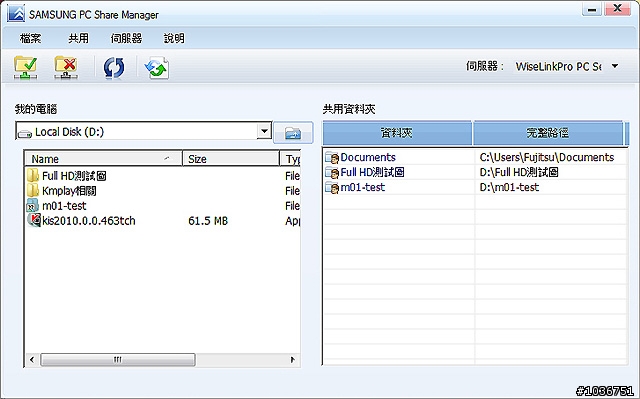Select the Kmplay相關 folder icon
The height and width of the screenshot is (399, 640).
(x=33, y=190)
